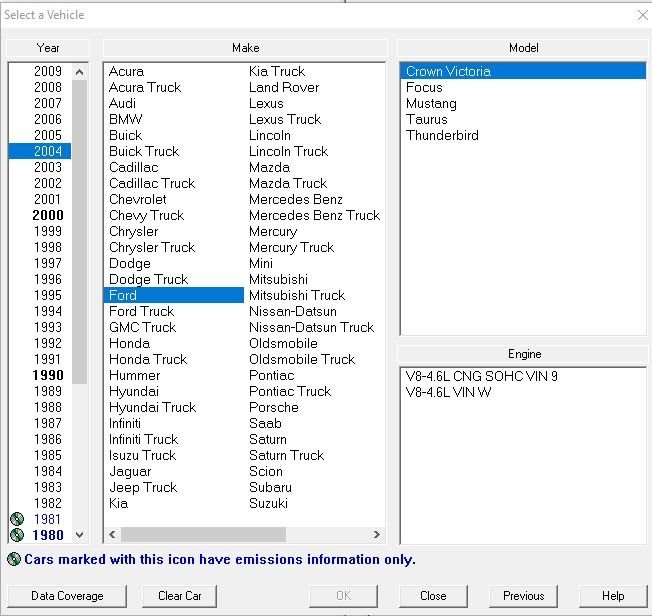This screenshot has width=652, height=616.
Task: Close the Select a Vehicle dialog window
Action: tap(641, 15)
